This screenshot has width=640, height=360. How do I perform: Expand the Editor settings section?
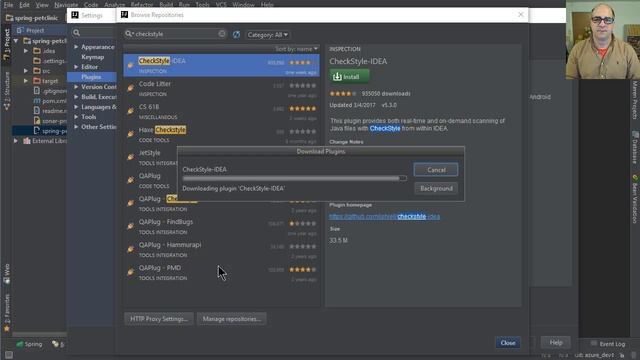coord(76,67)
